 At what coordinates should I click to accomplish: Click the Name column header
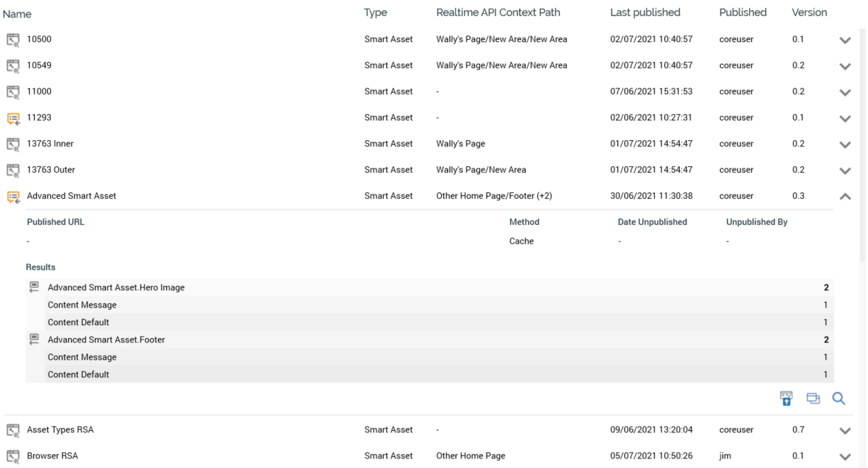(17, 14)
